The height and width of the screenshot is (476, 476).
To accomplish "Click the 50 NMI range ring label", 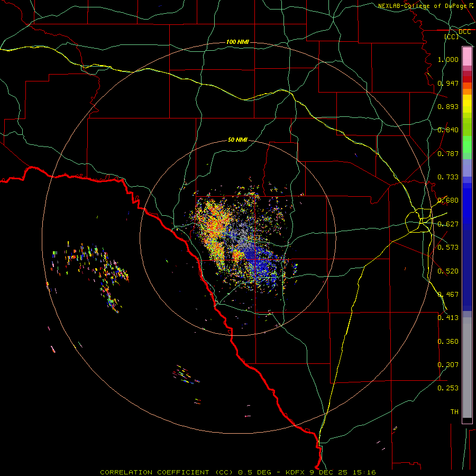I will pos(237,140).
